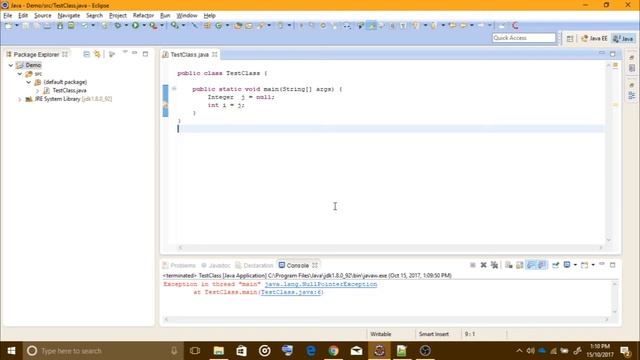This screenshot has height=360, width=640.
Task: Collapse the default package node
Action: pos(29,82)
